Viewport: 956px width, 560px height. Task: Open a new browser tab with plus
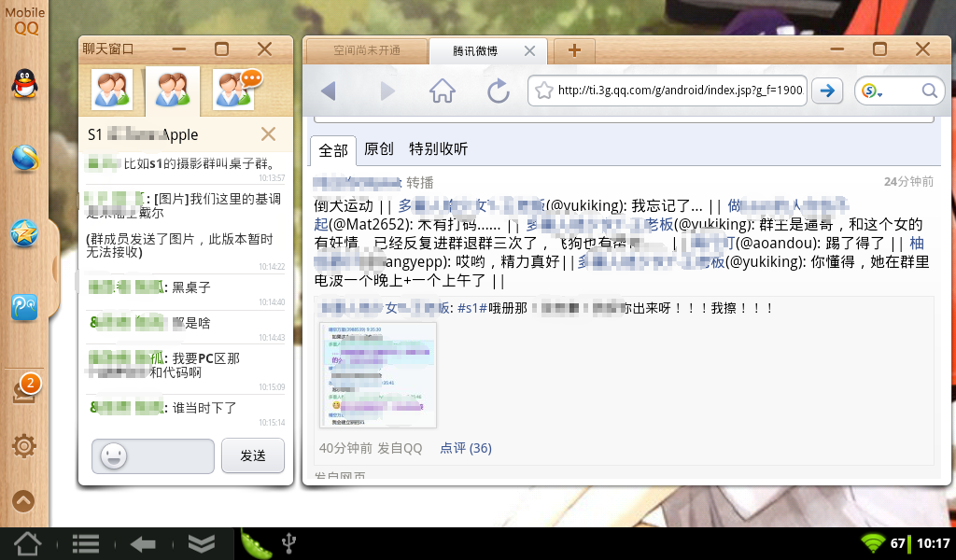tap(574, 50)
